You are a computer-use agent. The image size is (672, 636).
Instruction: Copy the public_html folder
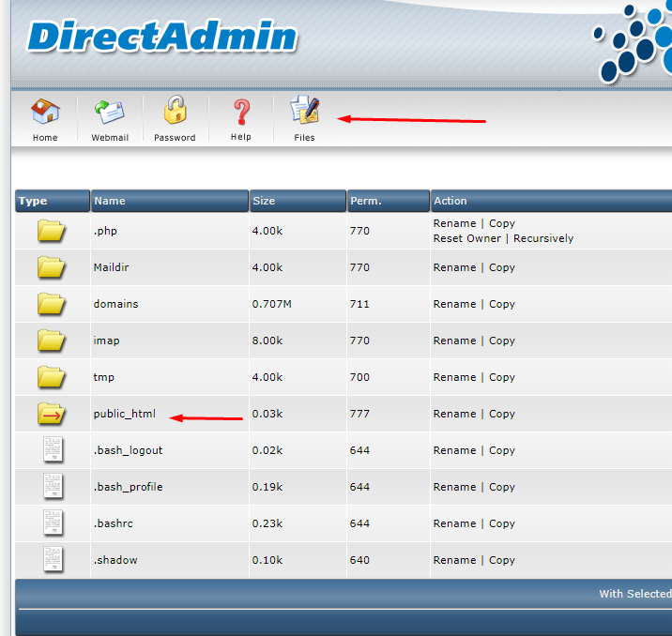point(502,415)
